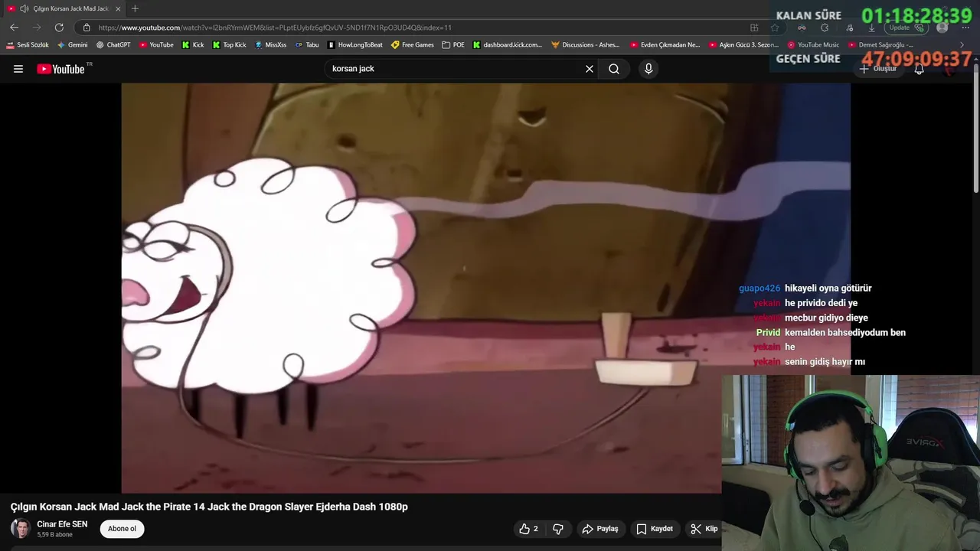The height and width of the screenshot is (551, 980).
Task: Open the Top Kick bookmark
Action: [x=230, y=45]
